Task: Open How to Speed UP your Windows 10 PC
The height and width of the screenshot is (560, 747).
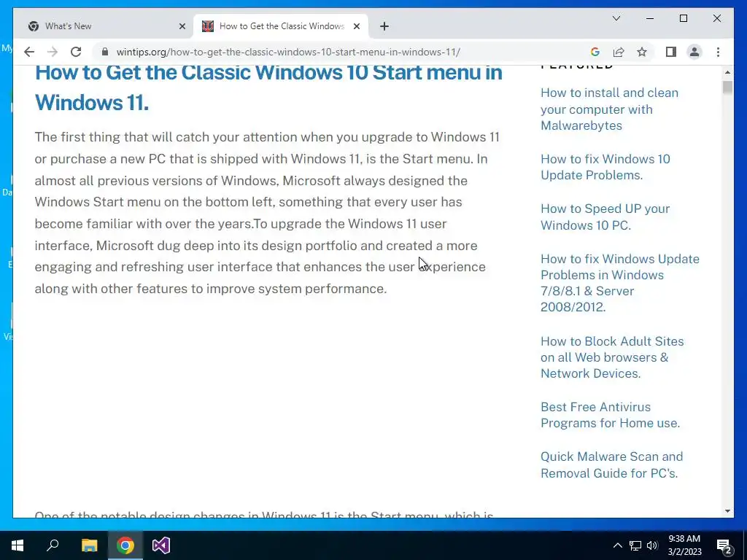Action: tap(605, 217)
